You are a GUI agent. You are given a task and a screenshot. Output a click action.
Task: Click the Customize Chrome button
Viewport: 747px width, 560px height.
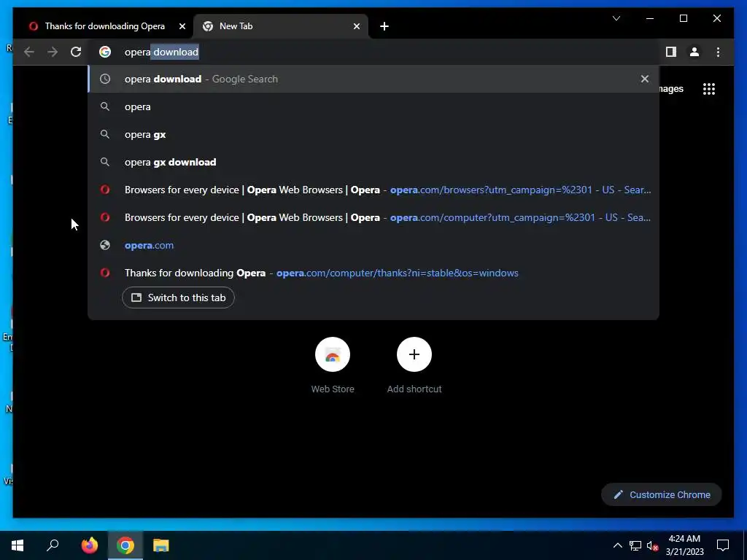click(662, 495)
